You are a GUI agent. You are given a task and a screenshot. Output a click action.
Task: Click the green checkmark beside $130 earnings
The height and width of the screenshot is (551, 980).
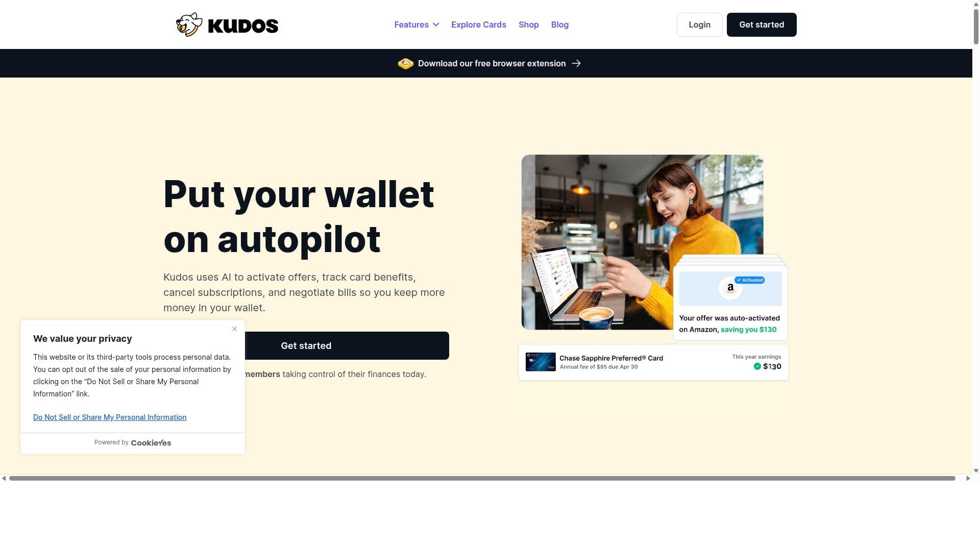pyautogui.click(x=757, y=366)
